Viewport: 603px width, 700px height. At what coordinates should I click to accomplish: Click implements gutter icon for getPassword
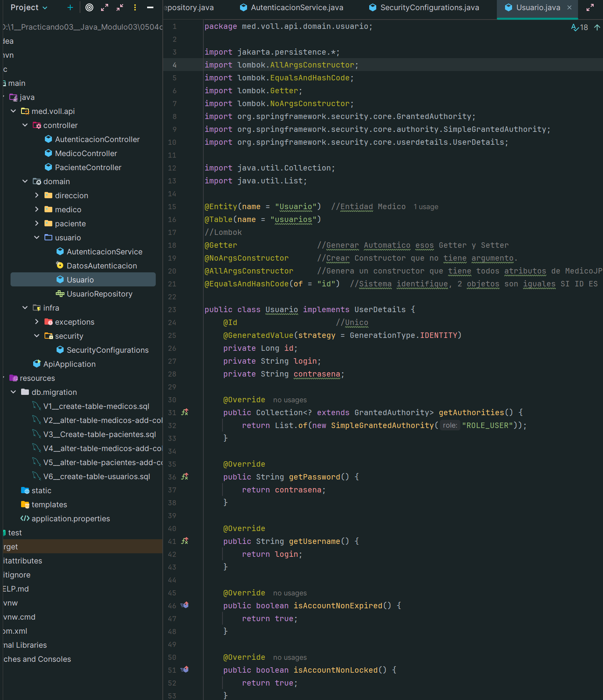[185, 476]
